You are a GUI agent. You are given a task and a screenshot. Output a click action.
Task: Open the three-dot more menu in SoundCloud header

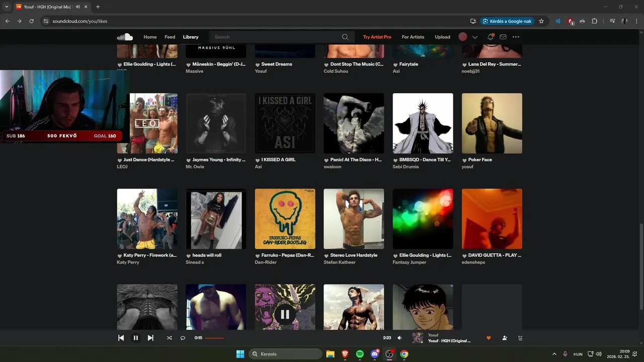point(516,37)
